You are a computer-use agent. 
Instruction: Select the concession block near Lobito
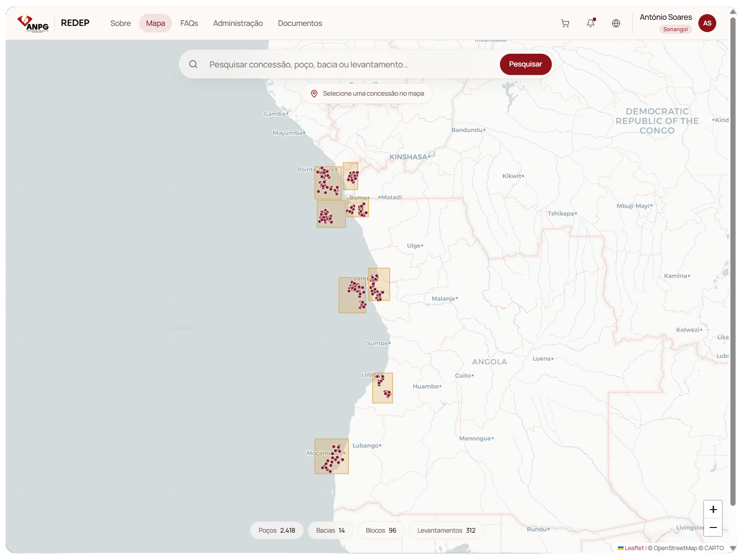coord(383,388)
